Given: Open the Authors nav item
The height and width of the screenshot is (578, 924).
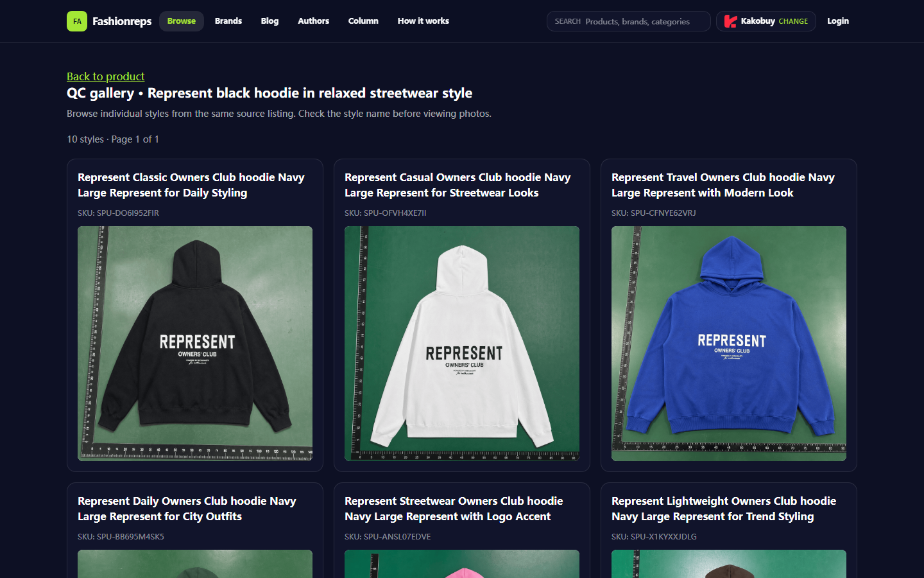Looking at the screenshot, I should (x=313, y=21).
